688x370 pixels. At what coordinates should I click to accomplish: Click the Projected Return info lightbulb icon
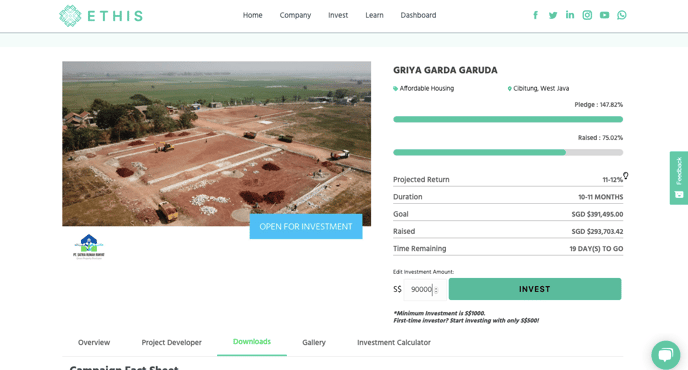click(x=626, y=176)
